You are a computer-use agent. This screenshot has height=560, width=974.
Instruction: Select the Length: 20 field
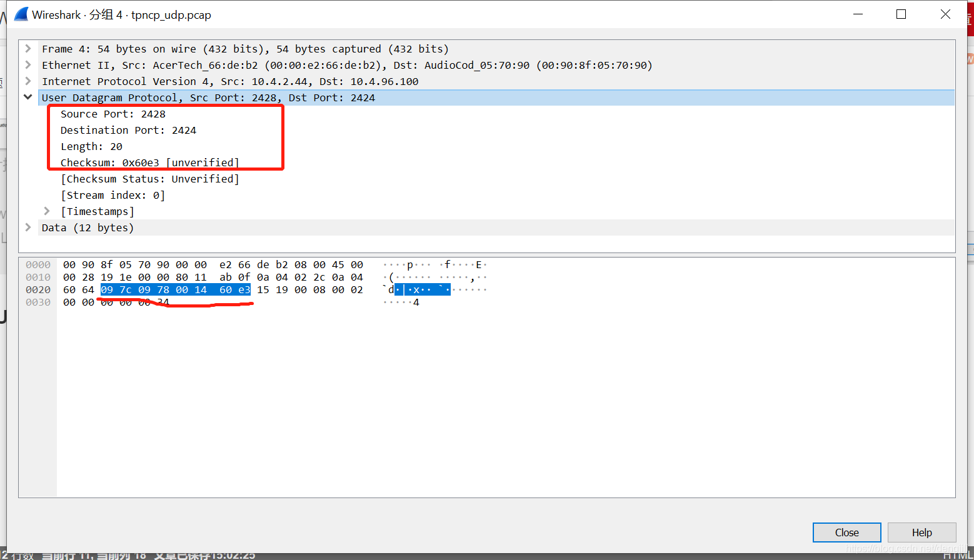coord(91,146)
